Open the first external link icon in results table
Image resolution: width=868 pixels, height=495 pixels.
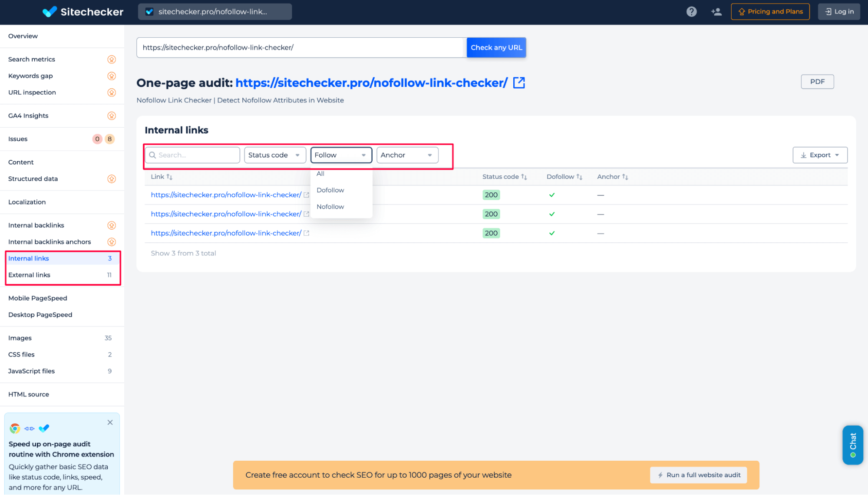tap(307, 195)
